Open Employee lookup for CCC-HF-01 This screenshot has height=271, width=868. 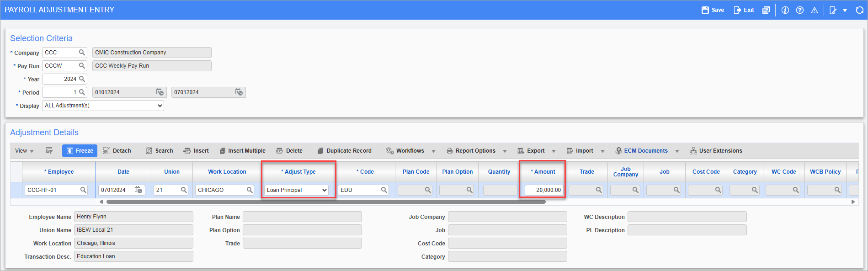83,190
